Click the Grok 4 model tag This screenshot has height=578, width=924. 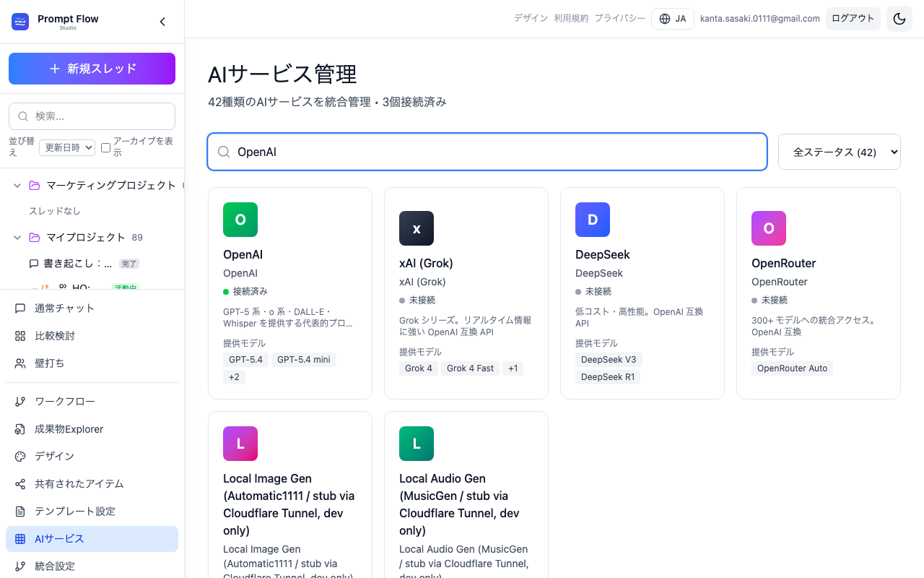point(419,368)
